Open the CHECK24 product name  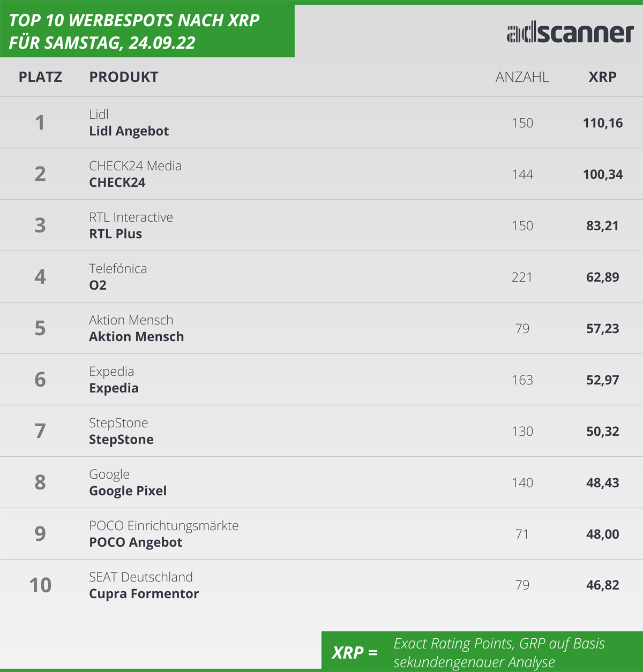coord(117,183)
